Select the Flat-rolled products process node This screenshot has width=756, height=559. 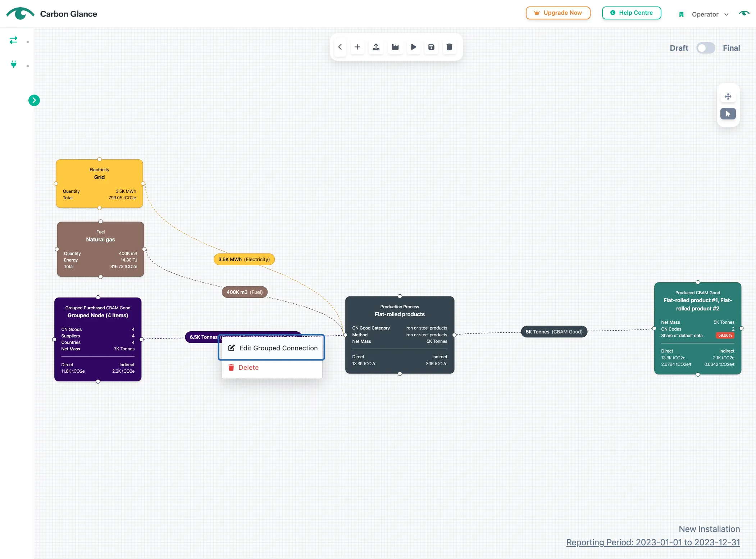[400, 335]
